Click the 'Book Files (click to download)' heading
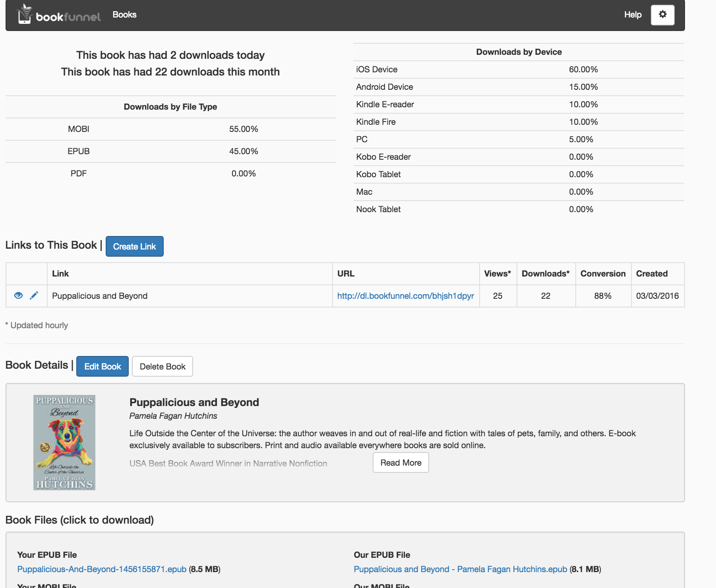 pyautogui.click(x=79, y=520)
